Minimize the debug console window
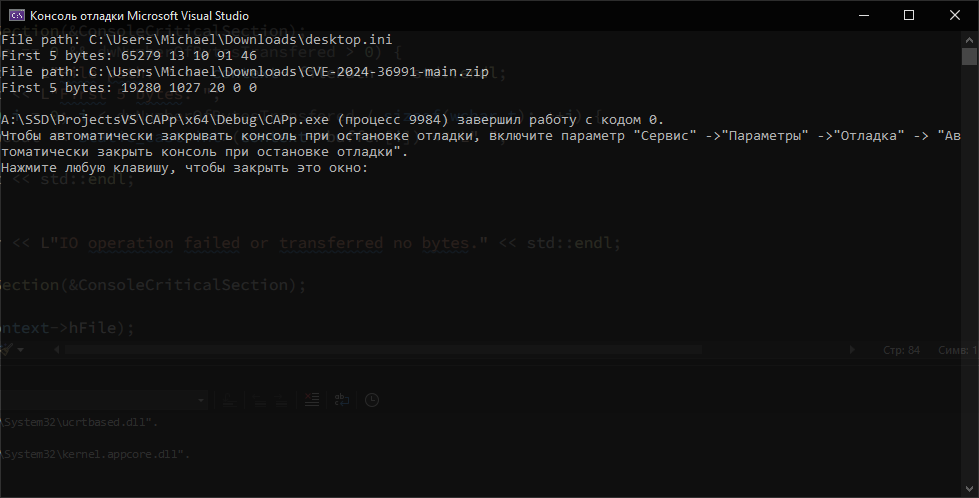This screenshot has height=498, width=979. pos(864,16)
